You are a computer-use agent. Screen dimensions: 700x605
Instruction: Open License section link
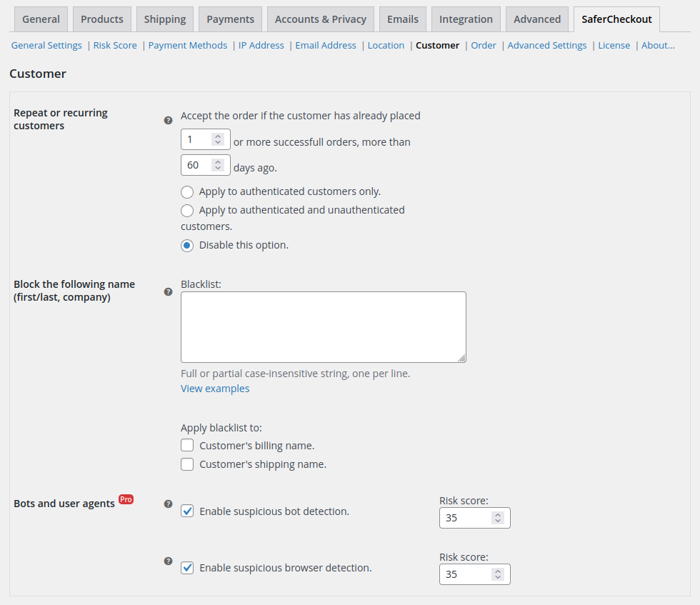click(x=614, y=46)
